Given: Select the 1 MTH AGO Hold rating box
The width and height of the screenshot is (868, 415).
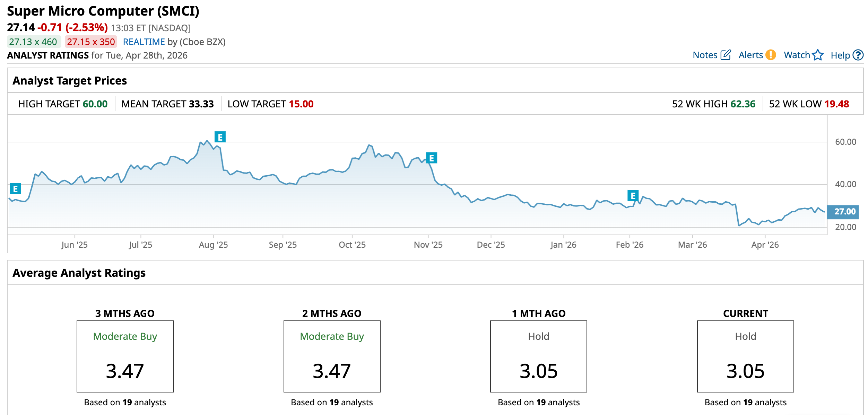Looking at the screenshot, I should (538, 356).
